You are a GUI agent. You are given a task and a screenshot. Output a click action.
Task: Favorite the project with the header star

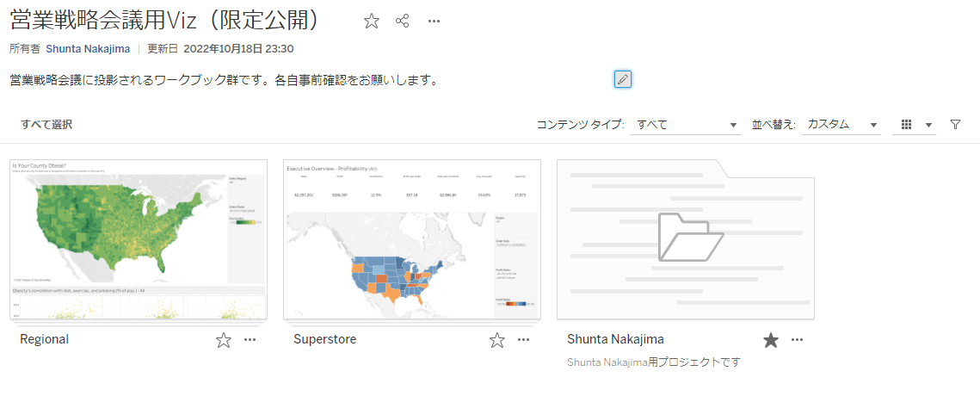click(371, 22)
